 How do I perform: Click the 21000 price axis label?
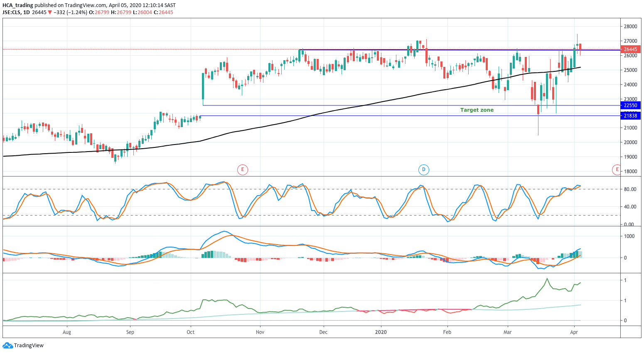pyautogui.click(x=630, y=128)
